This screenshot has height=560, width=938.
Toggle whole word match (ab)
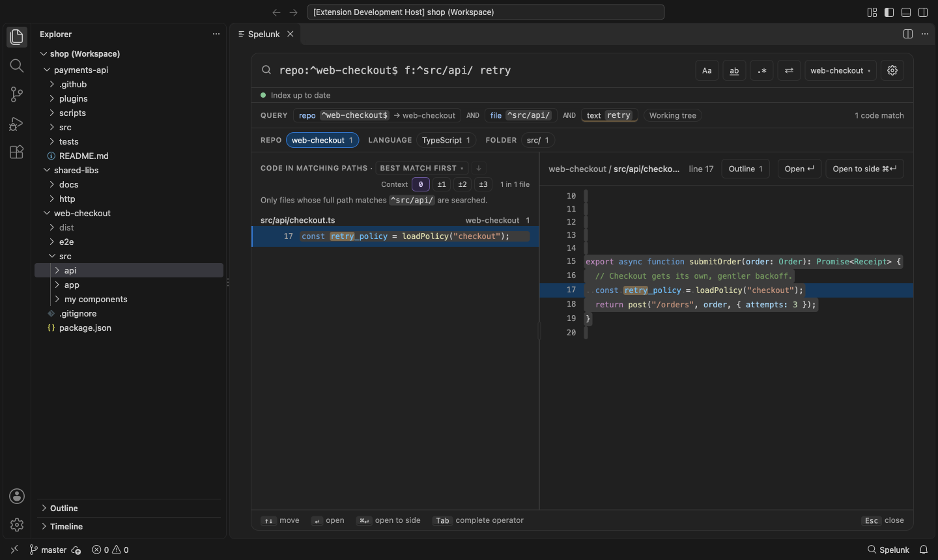[734, 70]
